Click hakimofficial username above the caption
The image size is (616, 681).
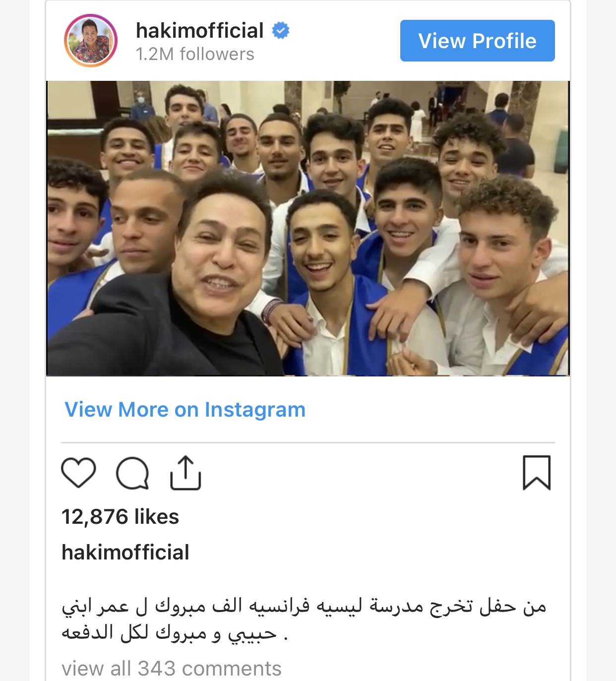pyautogui.click(x=125, y=552)
